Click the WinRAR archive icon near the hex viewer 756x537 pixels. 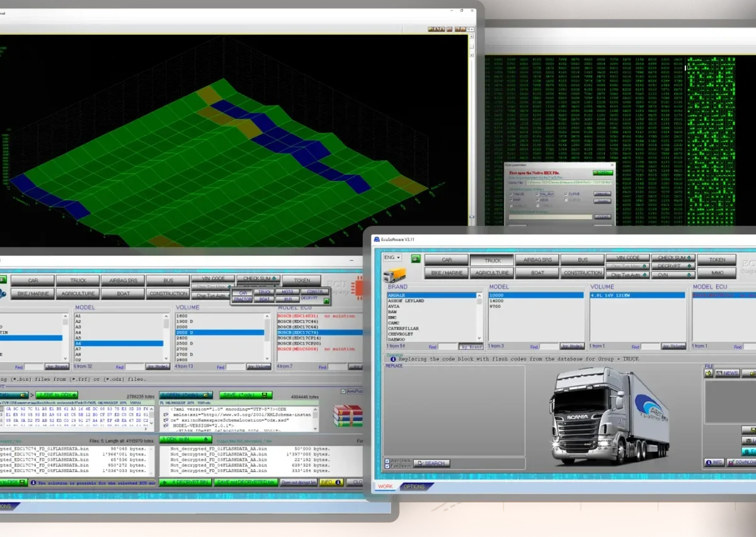pyautogui.click(x=348, y=415)
